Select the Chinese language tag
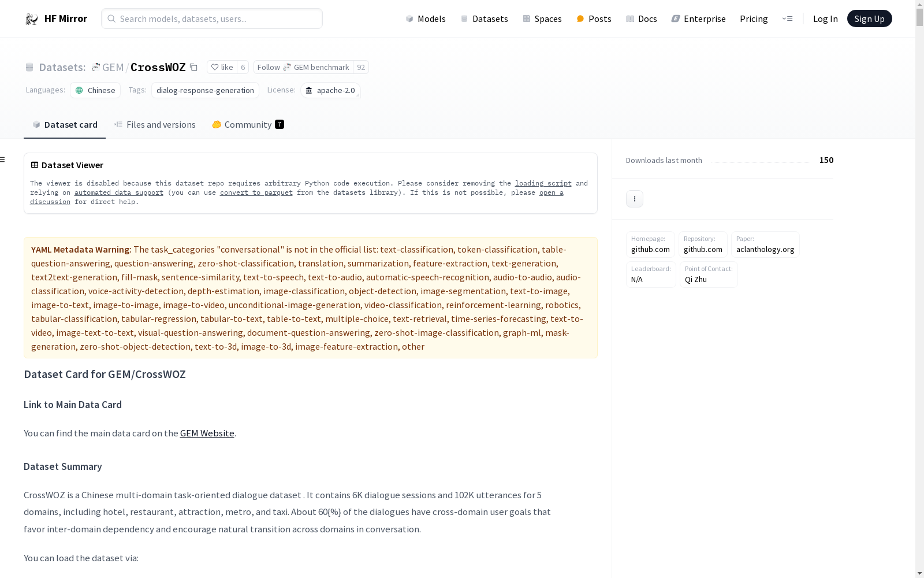The image size is (924, 578). 95,90
